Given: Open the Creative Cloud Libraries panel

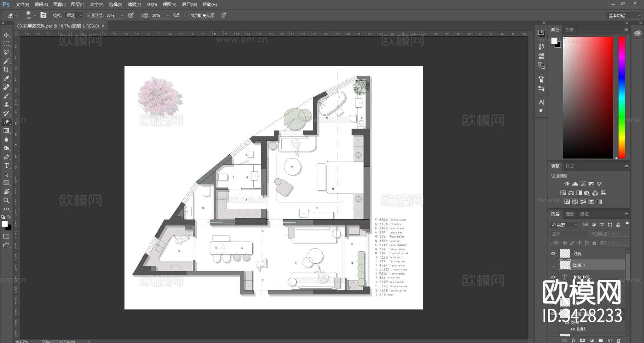Looking at the screenshot, I should tap(638, 33).
